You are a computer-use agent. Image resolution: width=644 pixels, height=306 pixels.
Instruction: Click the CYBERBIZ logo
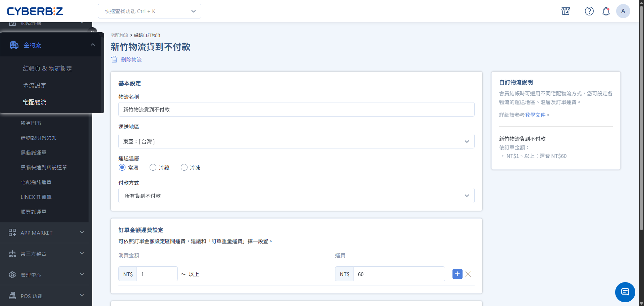[35, 11]
